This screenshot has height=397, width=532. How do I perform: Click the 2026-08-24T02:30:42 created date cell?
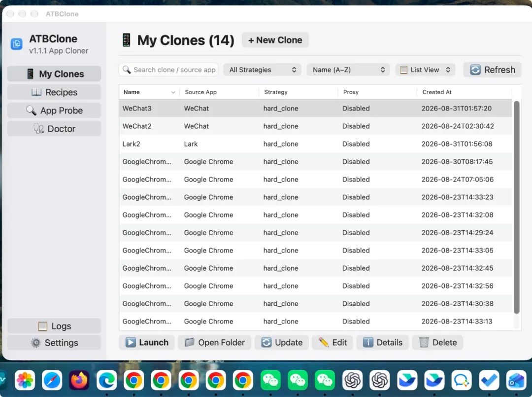click(457, 126)
